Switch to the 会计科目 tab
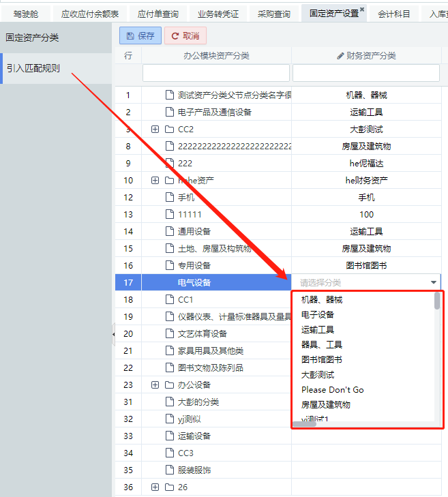 395,14
